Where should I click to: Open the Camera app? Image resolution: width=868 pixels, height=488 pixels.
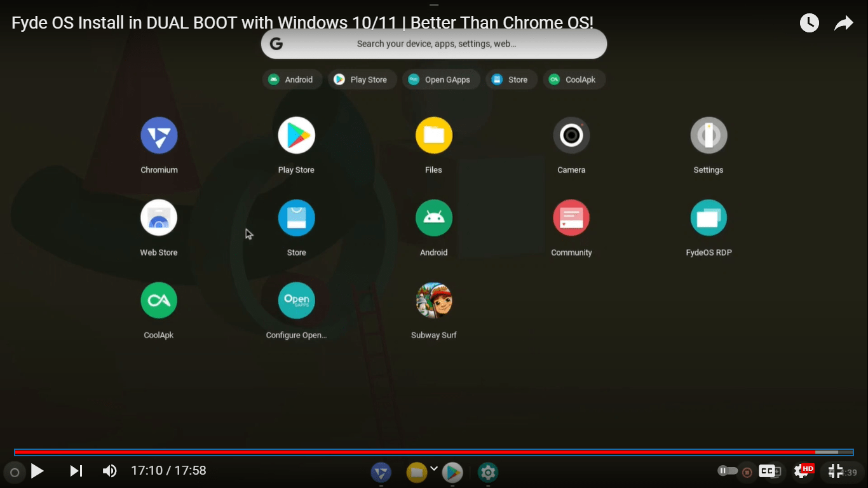pos(571,135)
